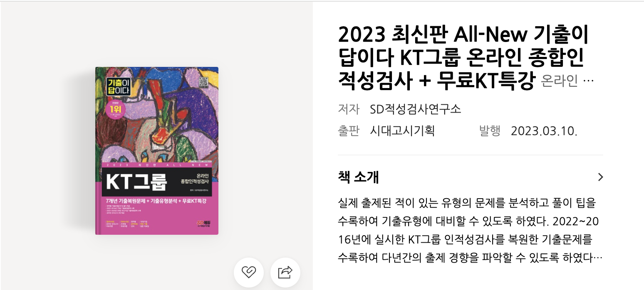The image size is (644, 290).
Task: Select the 2023 최신판 All-New book title
Action: coord(463,58)
